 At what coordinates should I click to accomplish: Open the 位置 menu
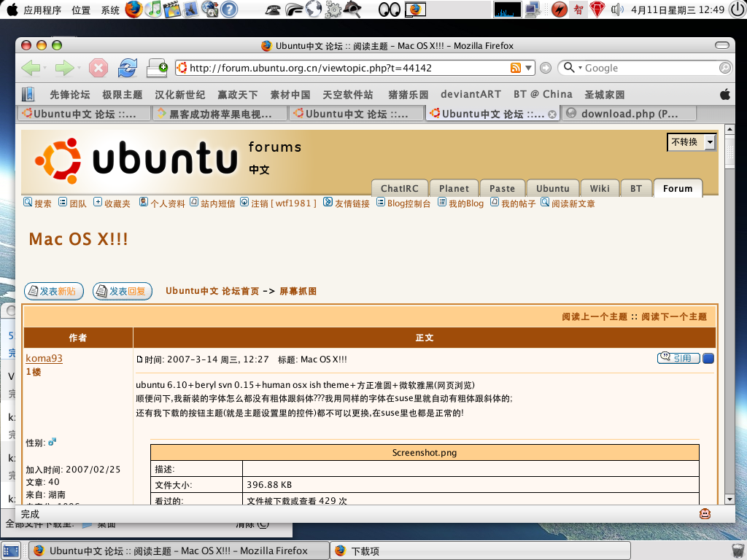pos(81,10)
